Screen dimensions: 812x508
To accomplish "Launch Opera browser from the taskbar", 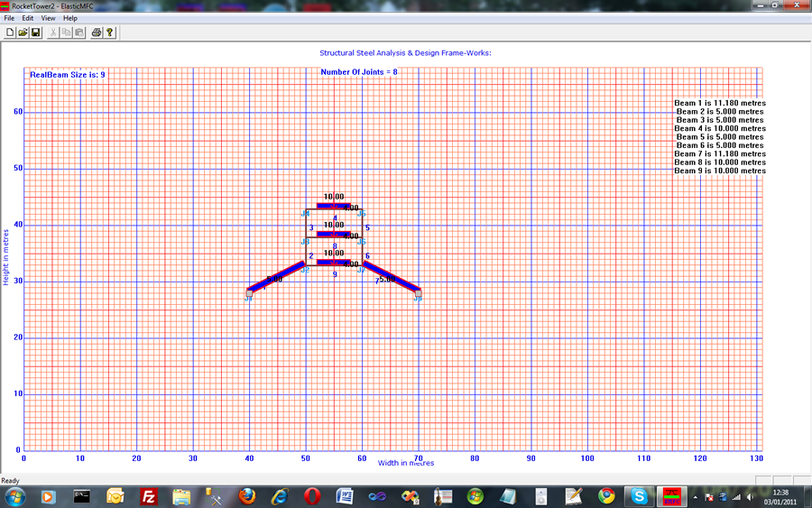I will point(312,497).
